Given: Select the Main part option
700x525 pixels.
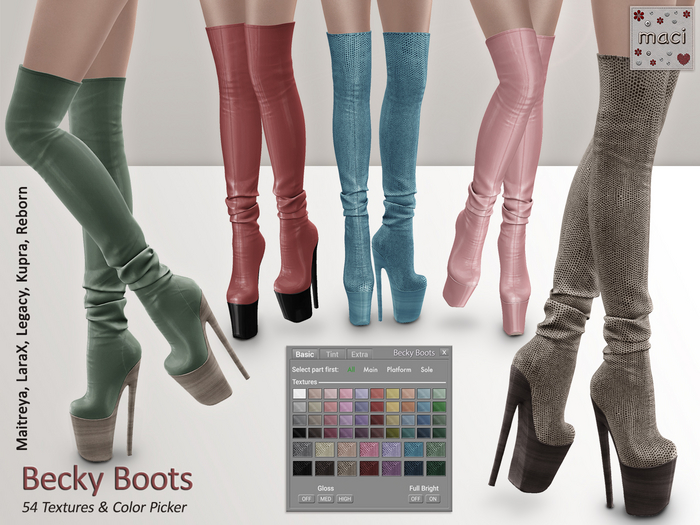Looking at the screenshot, I should click(x=371, y=370).
